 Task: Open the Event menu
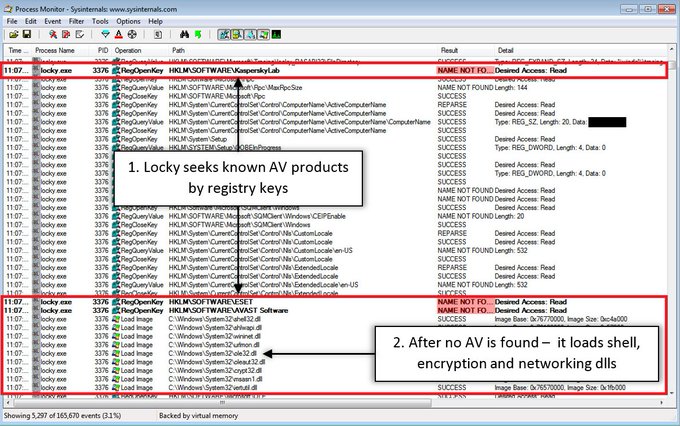click(52, 21)
